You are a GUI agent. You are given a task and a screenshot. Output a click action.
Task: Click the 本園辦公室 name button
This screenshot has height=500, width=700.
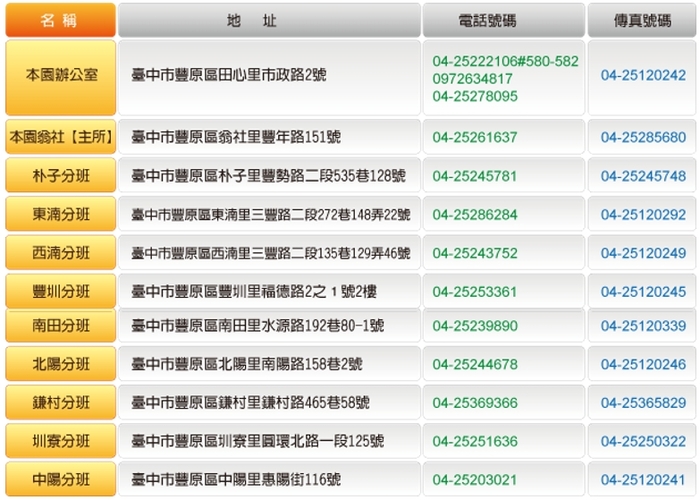[61, 76]
